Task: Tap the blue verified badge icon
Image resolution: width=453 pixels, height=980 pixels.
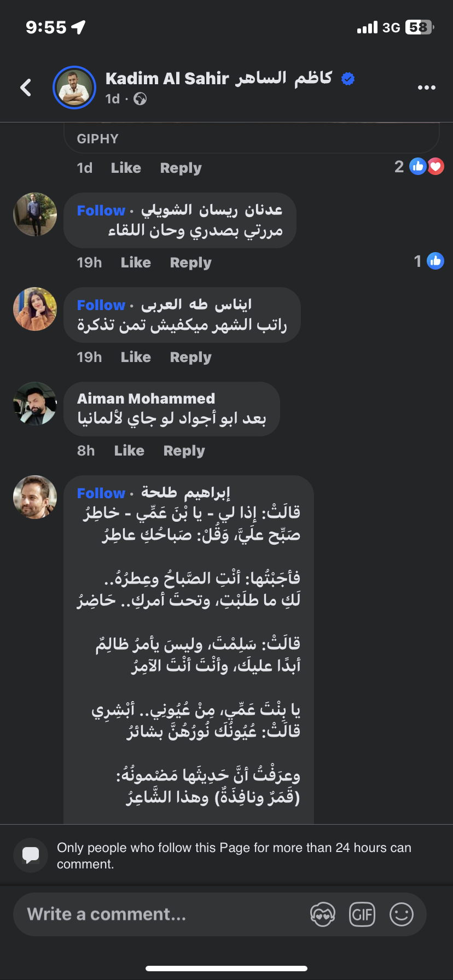Action: (x=348, y=79)
